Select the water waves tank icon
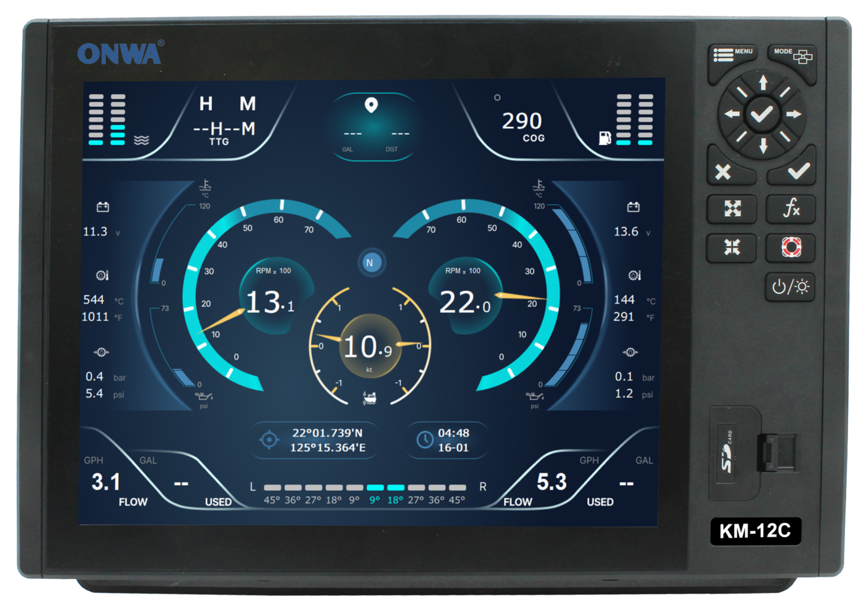Screen dimensions: 868x611 click(141, 139)
